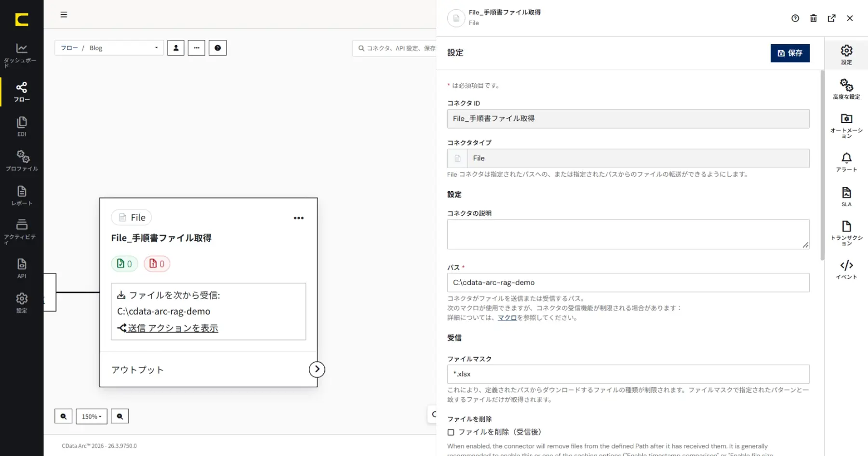
Task: Expand the アウトプット arrow on File card
Action: (317, 369)
